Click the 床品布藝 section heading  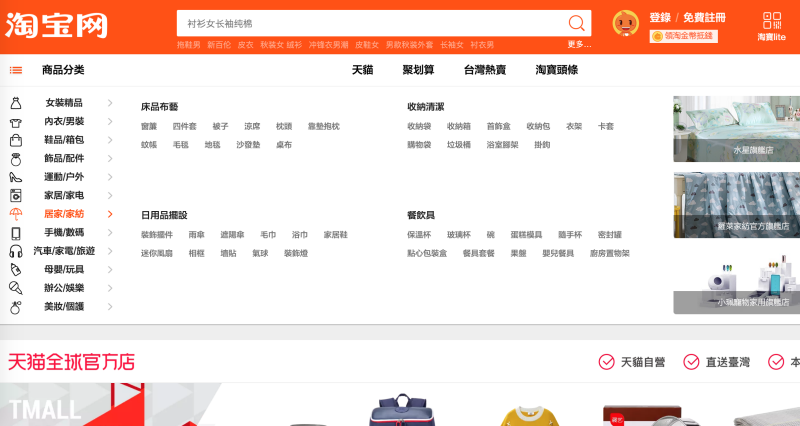click(160, 107)
